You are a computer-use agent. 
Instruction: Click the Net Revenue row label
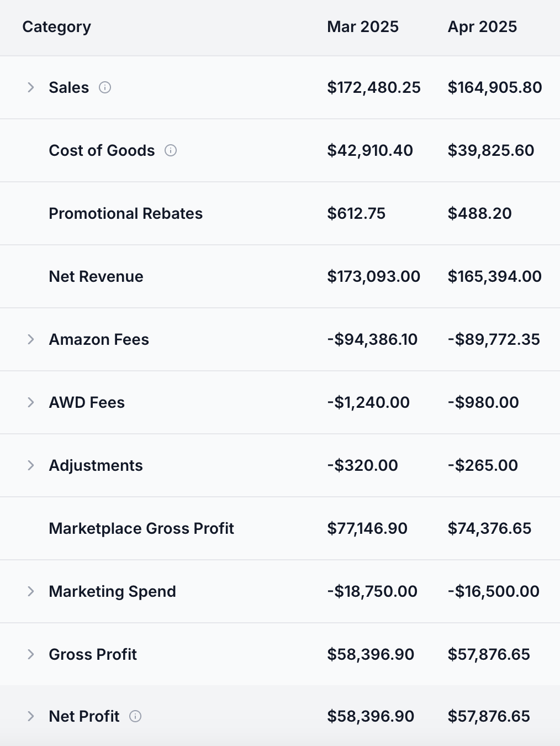[96, 276]
